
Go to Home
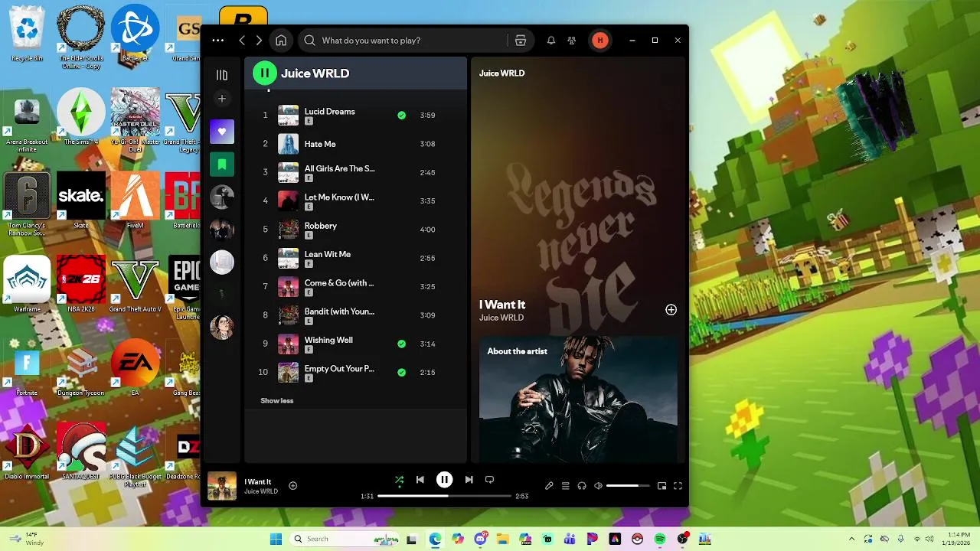[x=281, y=41]
